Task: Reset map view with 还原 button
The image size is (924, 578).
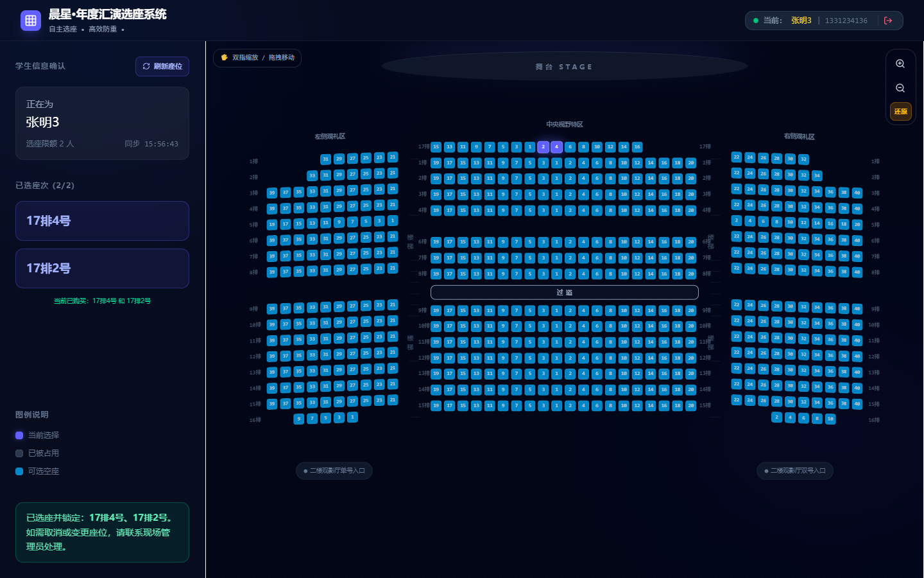Action: coord(900,111)
